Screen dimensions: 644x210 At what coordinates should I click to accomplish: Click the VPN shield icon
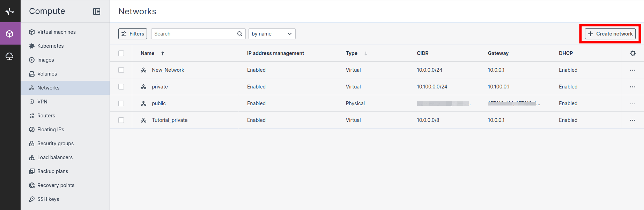(x=32, y=102)
